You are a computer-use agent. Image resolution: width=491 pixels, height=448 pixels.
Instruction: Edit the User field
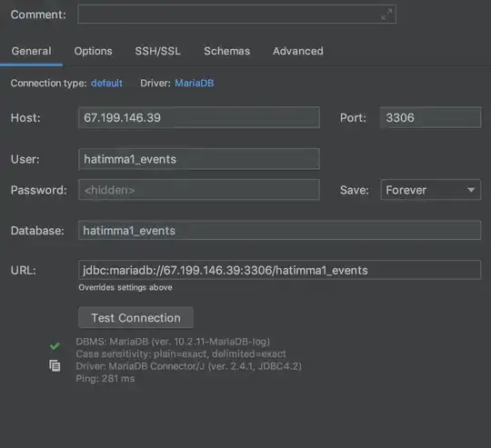point(199,159)
